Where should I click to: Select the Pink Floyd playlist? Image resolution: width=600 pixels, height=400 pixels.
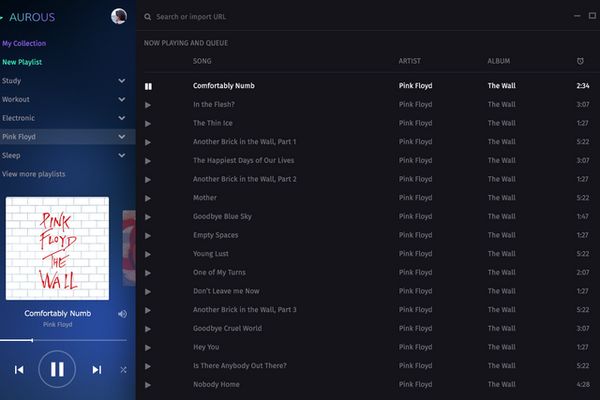tap(19, 137)
